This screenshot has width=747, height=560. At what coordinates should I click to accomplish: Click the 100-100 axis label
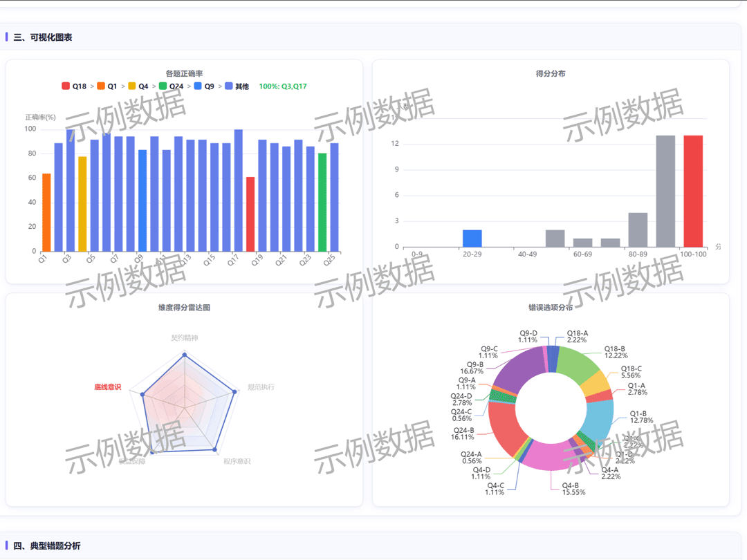(x=693, y=254)
